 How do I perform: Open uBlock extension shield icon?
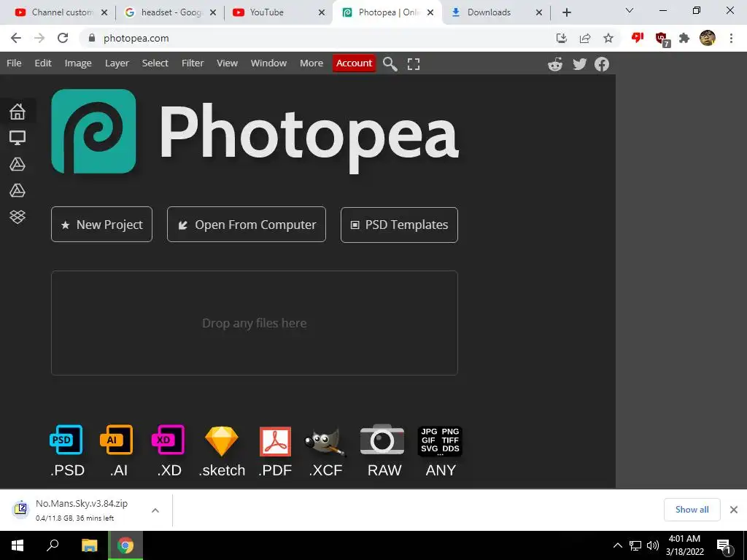662,39
